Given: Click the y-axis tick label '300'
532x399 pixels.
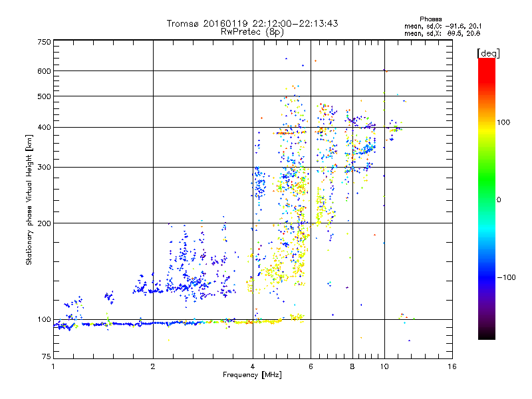Looking at the screenshot, I should (44, 168).
